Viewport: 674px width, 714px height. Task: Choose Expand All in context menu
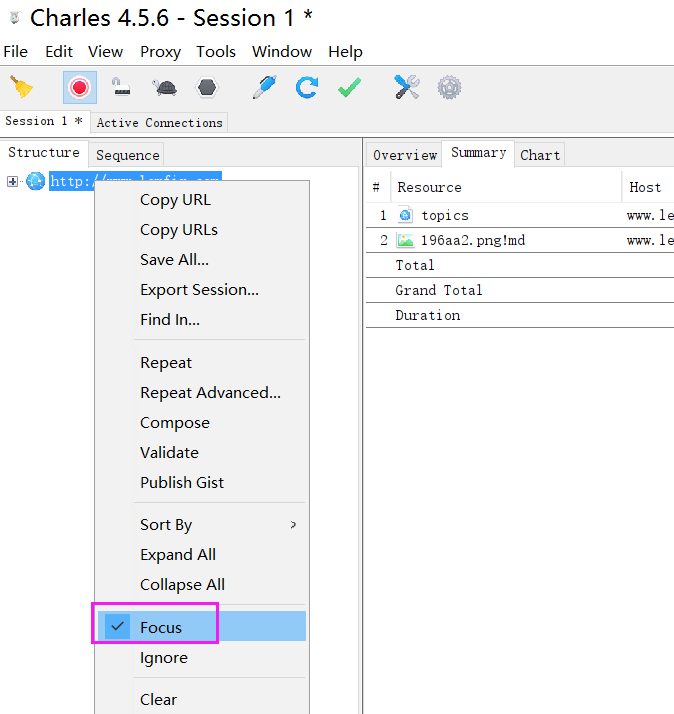click(178, 555)
